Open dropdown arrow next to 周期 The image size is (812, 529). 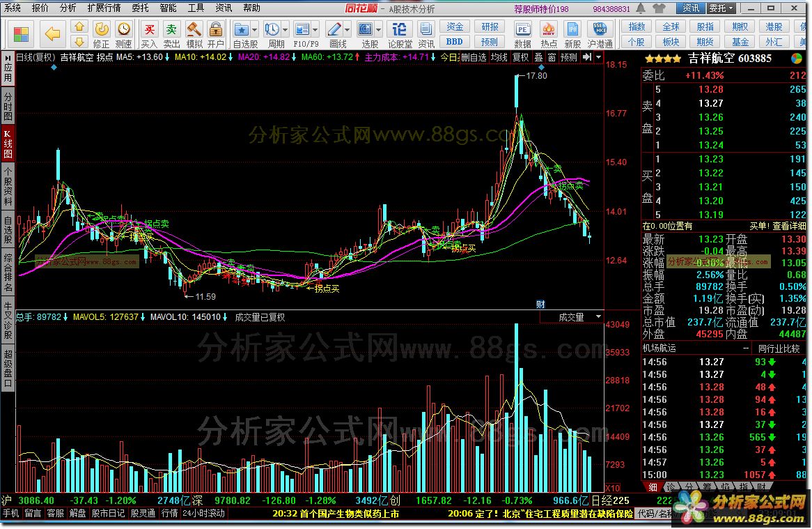pos(285,29)
